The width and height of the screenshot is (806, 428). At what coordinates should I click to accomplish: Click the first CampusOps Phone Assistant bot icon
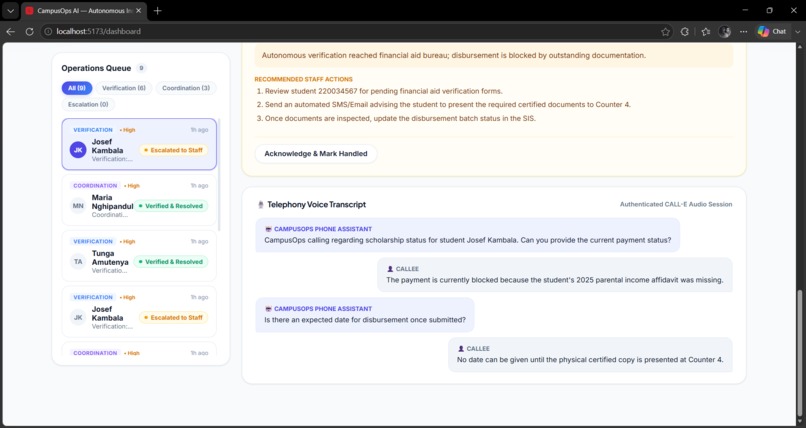[x=268, y=229]
